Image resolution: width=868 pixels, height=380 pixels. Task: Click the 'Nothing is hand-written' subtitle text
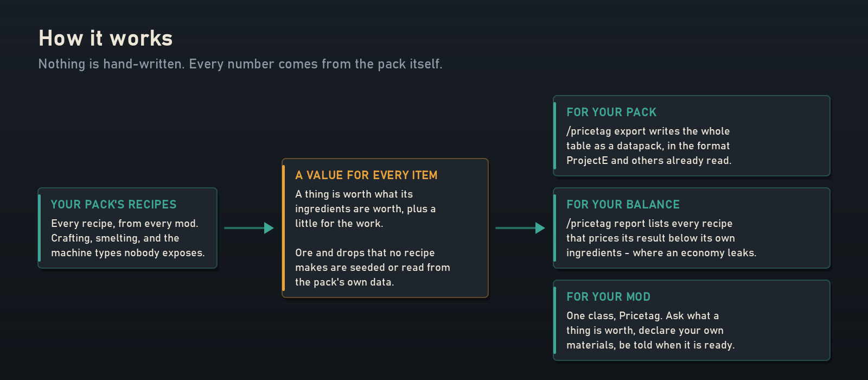240,64
